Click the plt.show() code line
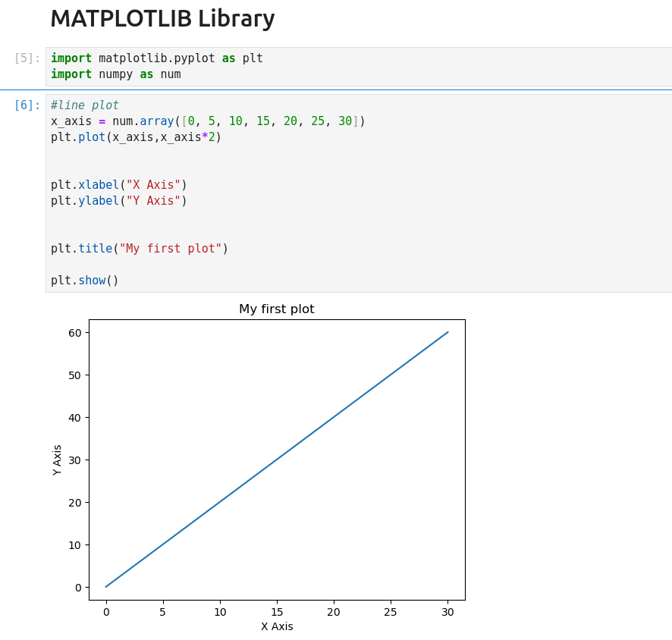672x640 pixels. click(85, 281)
